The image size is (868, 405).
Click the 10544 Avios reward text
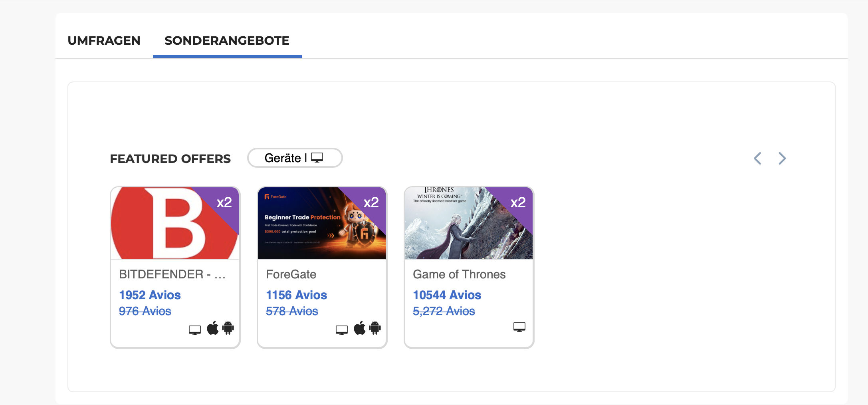(x=447, y=295)
